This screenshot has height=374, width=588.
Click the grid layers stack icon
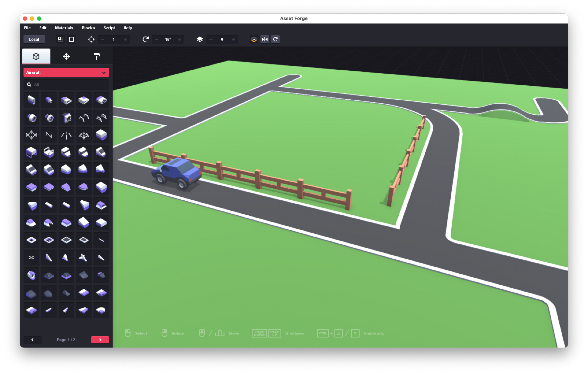[200, 39]
